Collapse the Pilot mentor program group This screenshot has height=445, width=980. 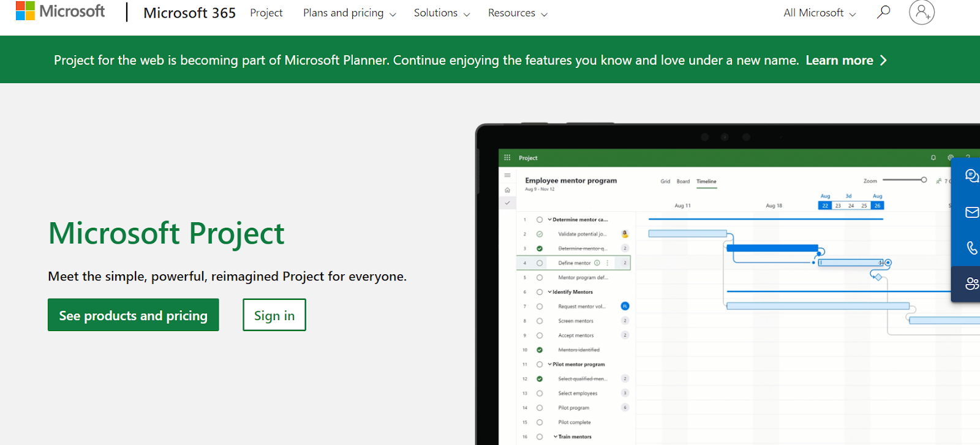tap(550, 364)
